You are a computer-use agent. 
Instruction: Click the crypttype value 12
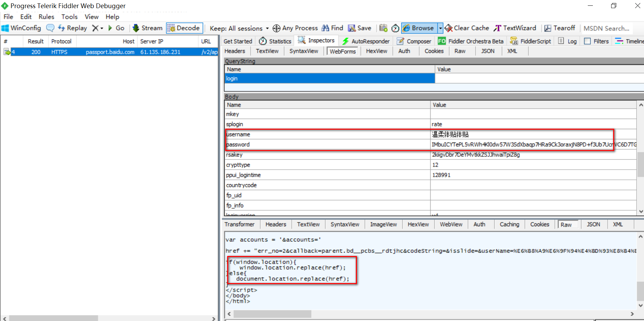[x=435, y=165]
